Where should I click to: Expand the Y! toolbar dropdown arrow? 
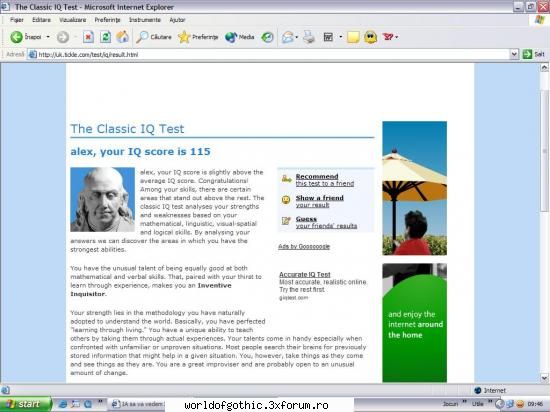coord(397,37)
